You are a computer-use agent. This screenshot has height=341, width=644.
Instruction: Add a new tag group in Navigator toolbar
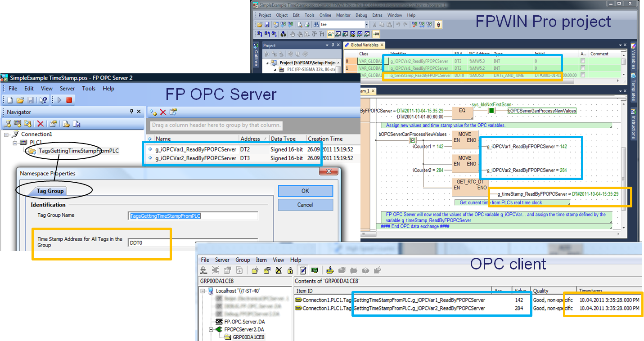click(x=28, y=124)
